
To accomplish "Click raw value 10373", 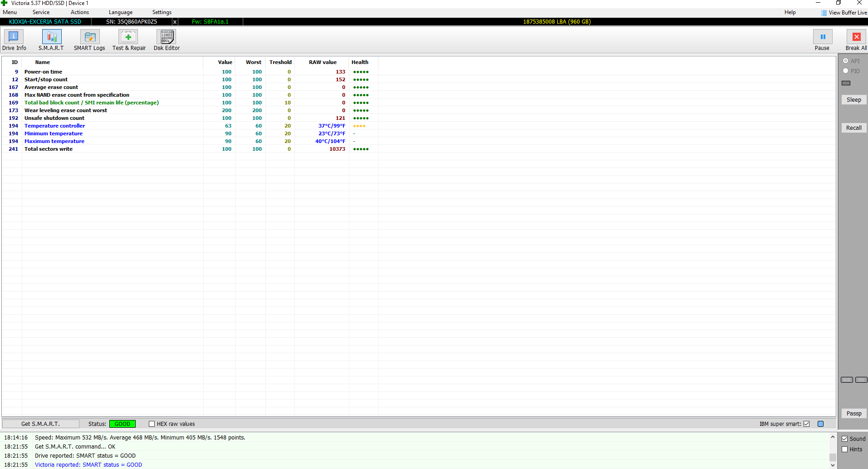I will (x=337, y=149).
